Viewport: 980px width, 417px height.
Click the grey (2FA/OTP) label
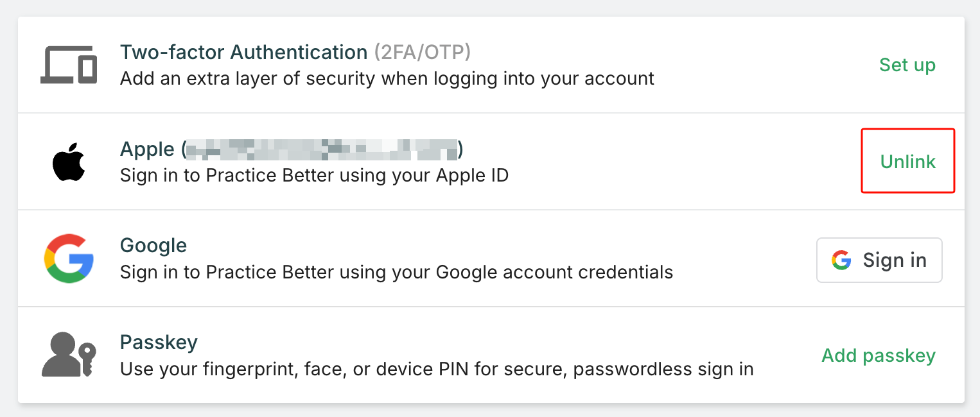point(423,52)
